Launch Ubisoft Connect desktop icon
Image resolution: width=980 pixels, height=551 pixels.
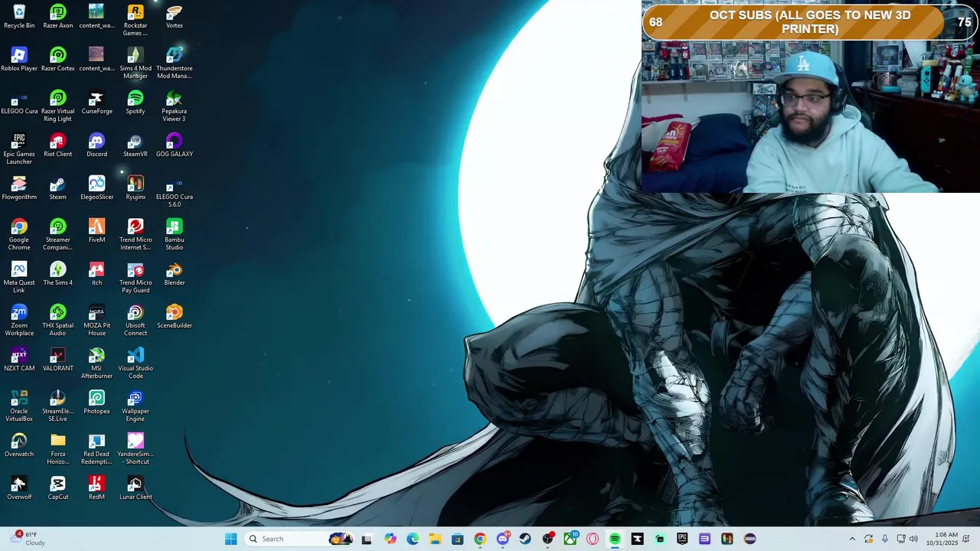[136, 320]
